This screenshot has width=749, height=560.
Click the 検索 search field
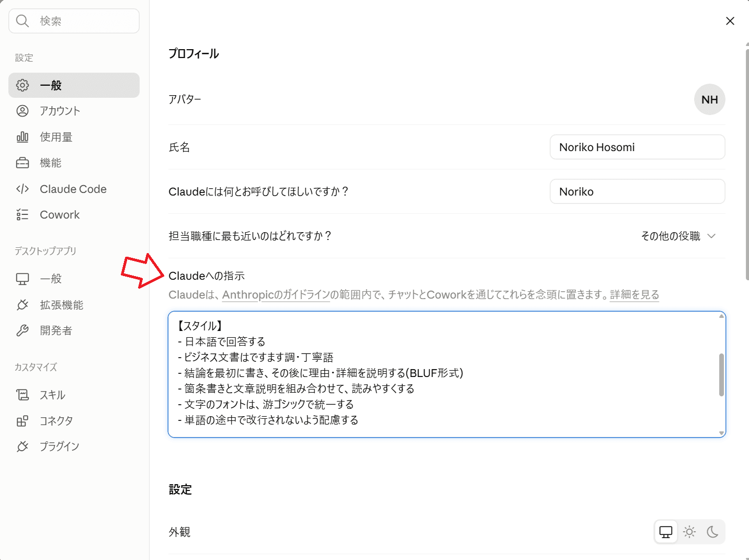click(x=74, y=21)
